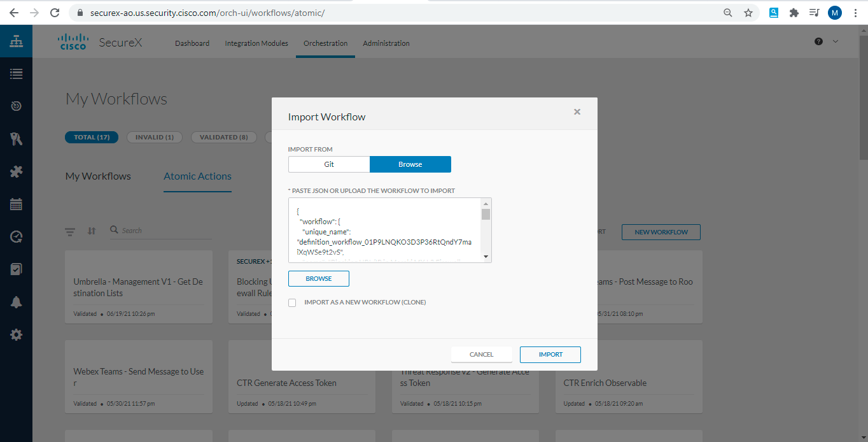Screen dimensions: 868x442
Task: Open CTR Generate Access Token card
Action: tap(302, 376)
